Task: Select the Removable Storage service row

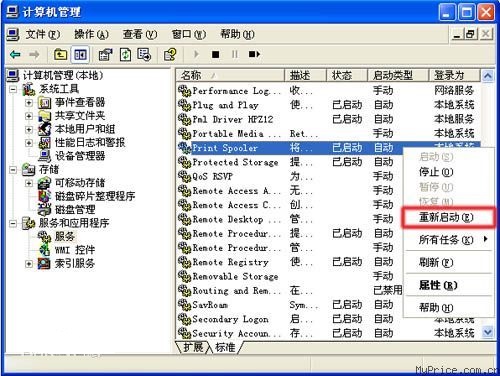Action: click(289, 276)
